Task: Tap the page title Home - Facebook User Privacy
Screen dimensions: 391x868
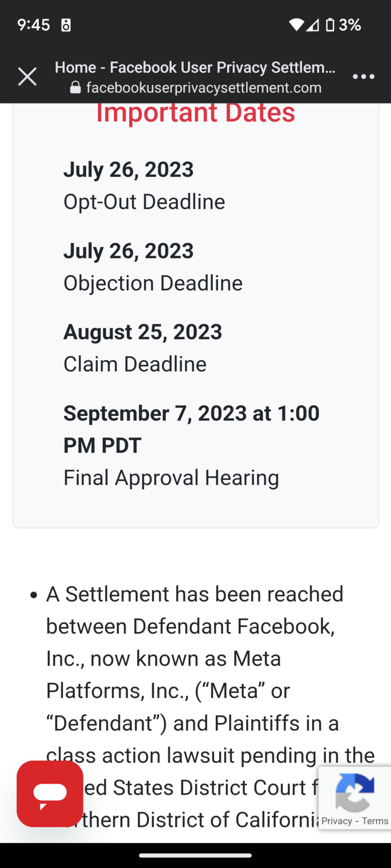Action: click(195, 67)
